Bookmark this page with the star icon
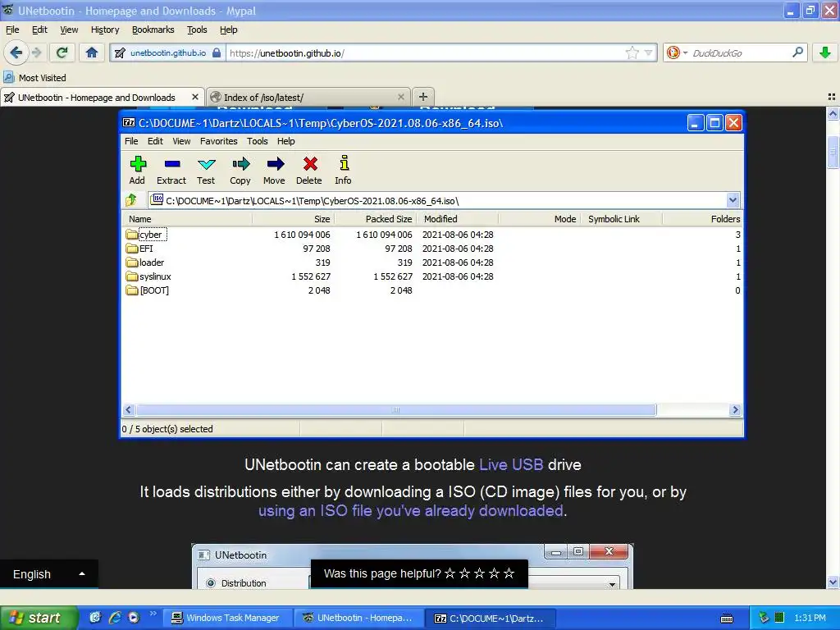Image resolution: width=840 pixels, height=630 pixels. (632, 52)
